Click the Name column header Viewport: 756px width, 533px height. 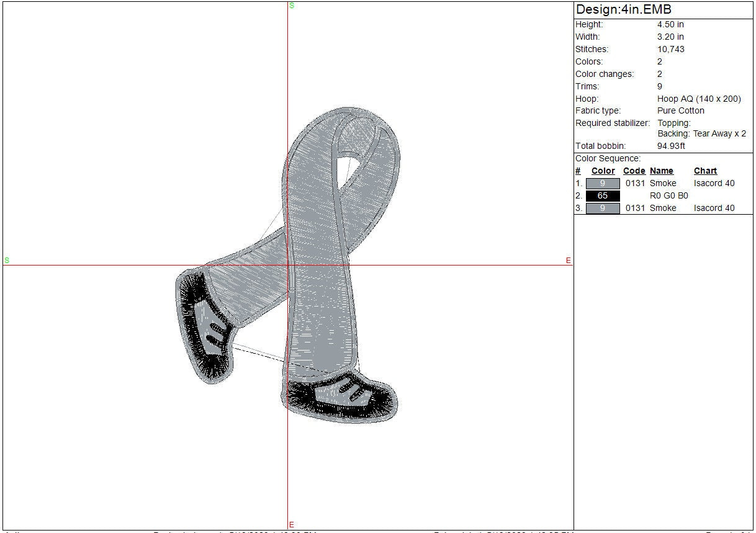[661, 171]
